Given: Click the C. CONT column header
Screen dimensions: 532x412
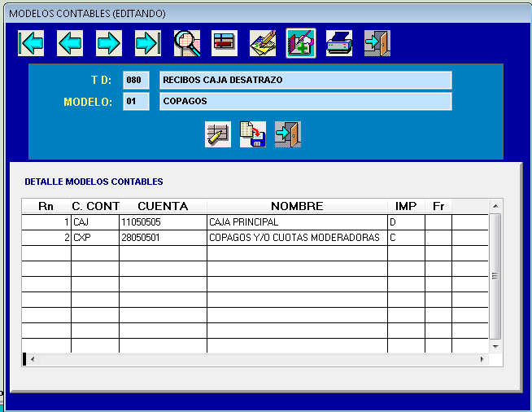Looking at the screenshot, I should coord(95,206).
